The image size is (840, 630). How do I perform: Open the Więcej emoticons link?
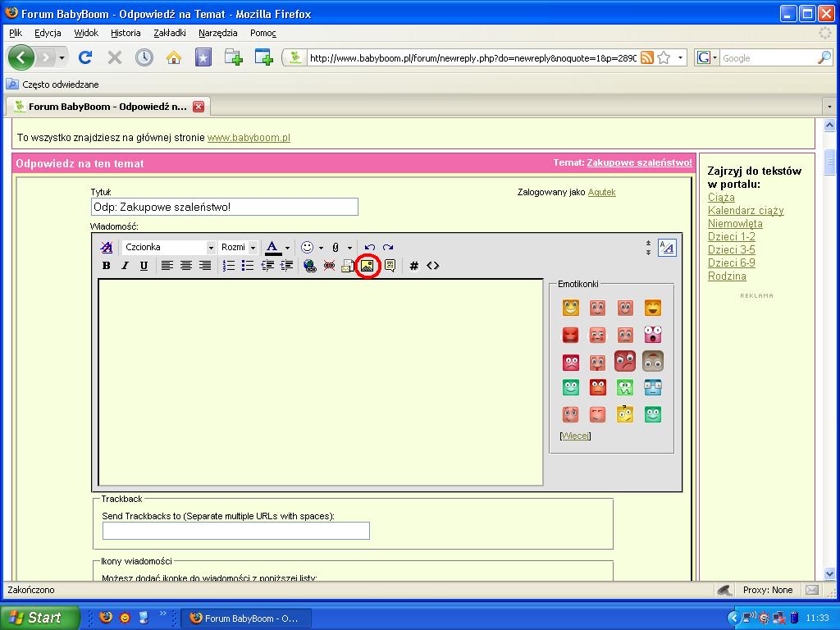tap(575, 436)
